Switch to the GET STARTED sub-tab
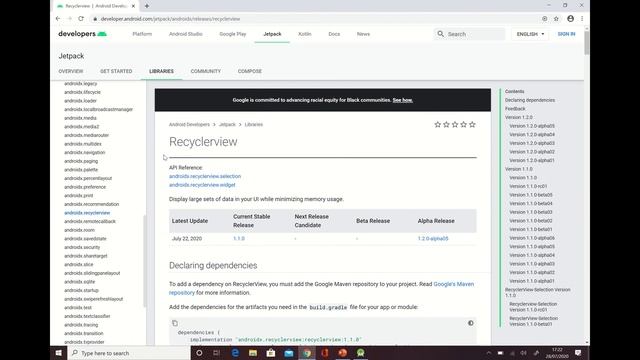The width and height of the screenshot is (640, 360). pyautogui.click(x=116, y=71)
